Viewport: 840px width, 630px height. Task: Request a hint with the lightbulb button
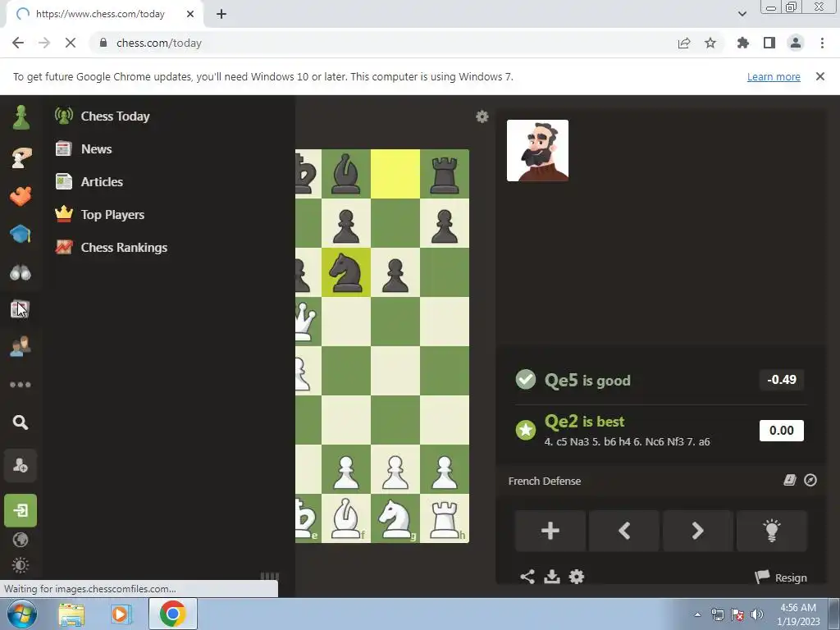(x=771, y=531)
